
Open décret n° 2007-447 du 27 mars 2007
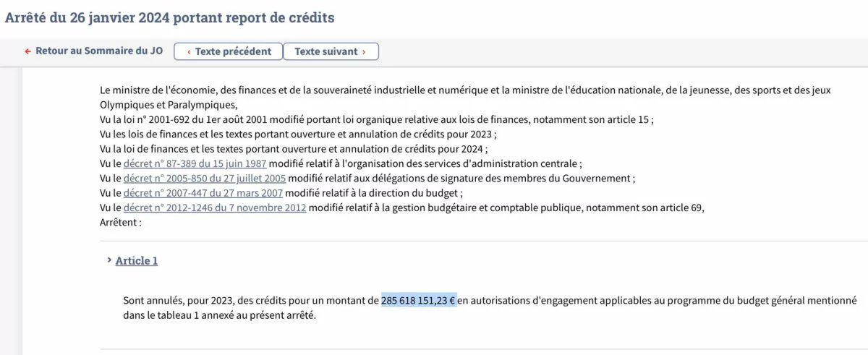pyautogui.click(x=203, y=193)
